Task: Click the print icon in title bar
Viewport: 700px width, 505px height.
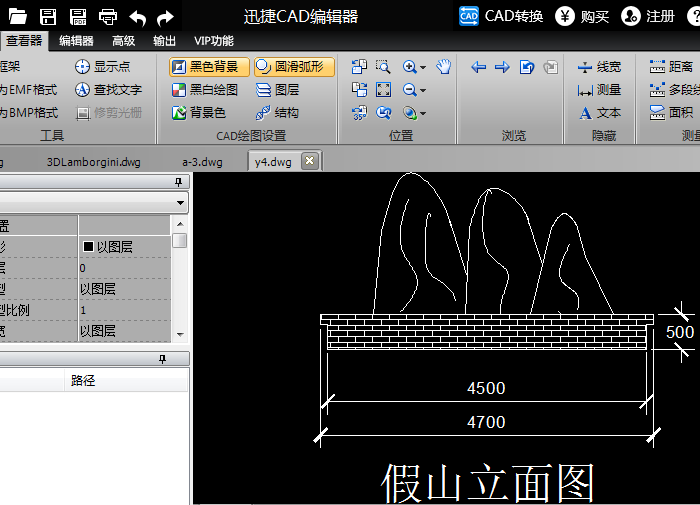Action: (108, 17)
